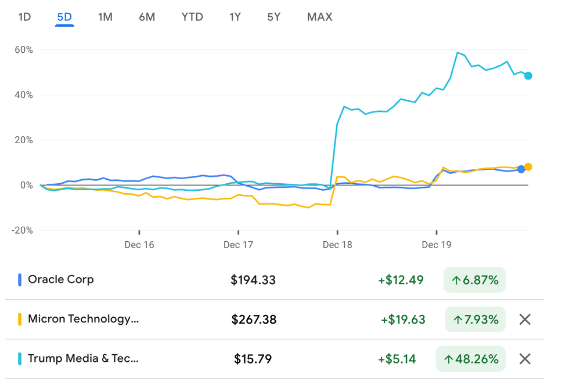Click Trump Media's cyan color marker

click(20, 358)
